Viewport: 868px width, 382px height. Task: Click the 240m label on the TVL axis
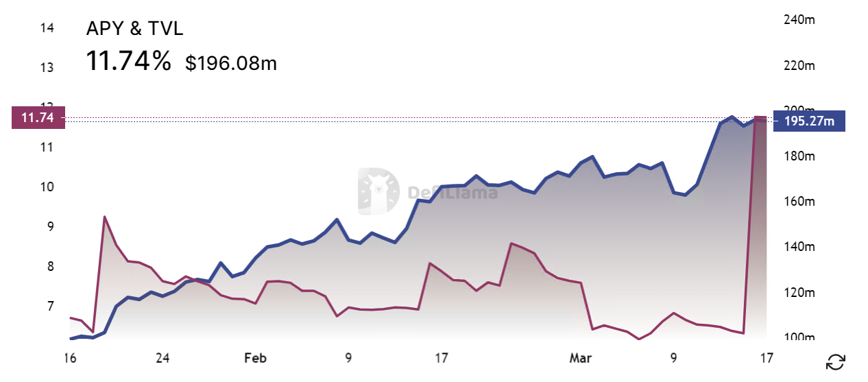[x=799, y=20]
